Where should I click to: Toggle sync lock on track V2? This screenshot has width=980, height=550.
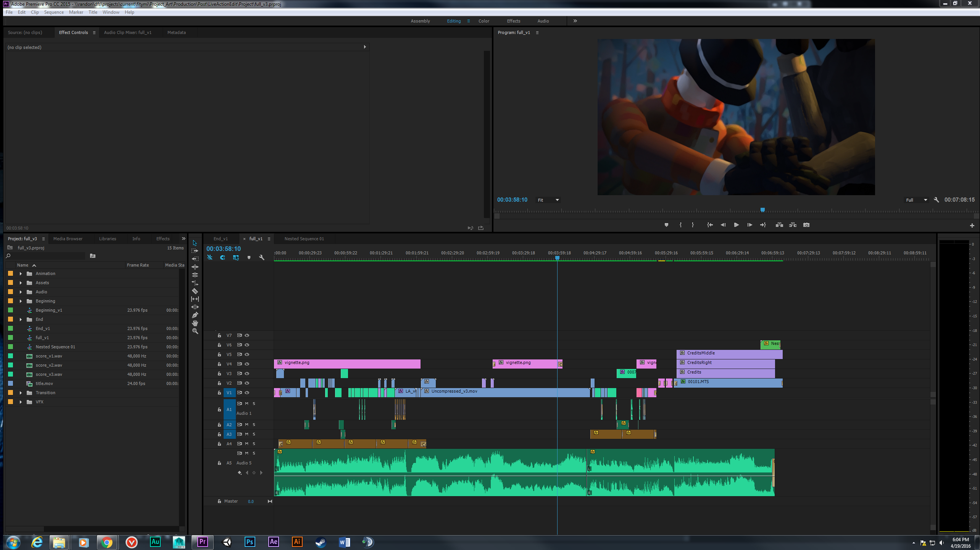pos(239,383)
